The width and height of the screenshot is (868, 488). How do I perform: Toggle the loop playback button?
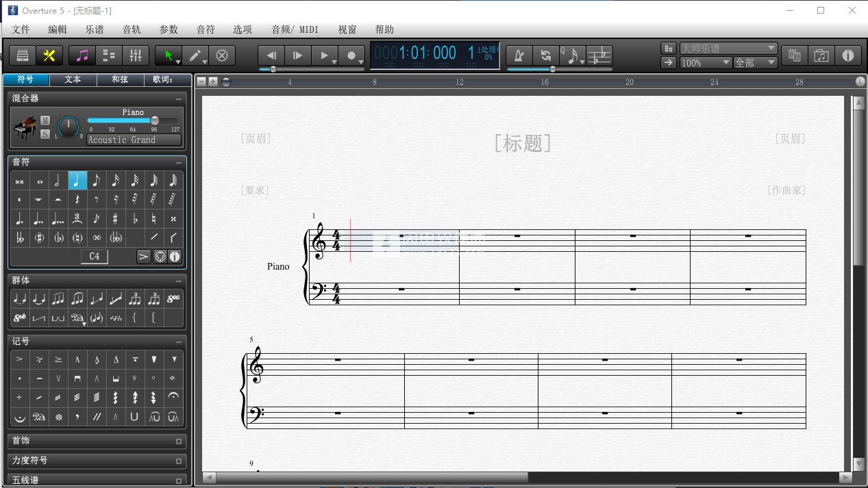(x=545, y=55)
